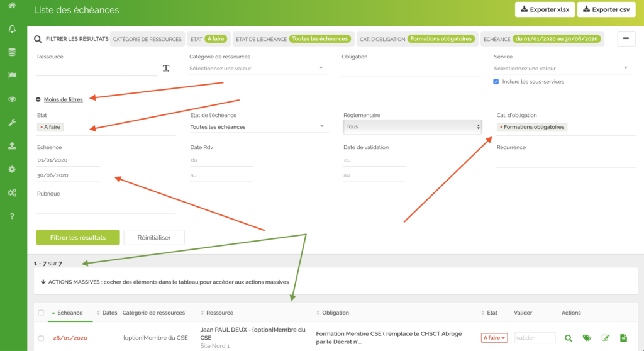Expand the 'Etat de l'échéance' dropdown
Screen dimensions: 644x351
click(x=258, y=127)
